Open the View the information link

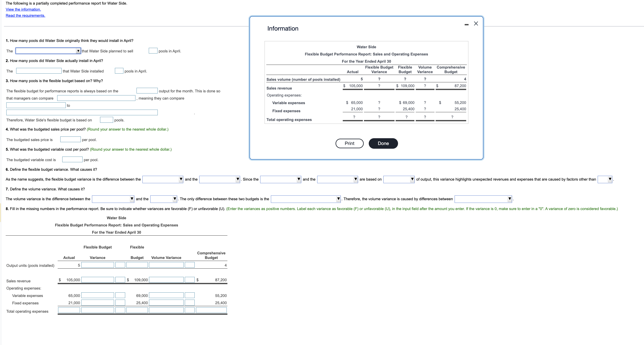23,9
